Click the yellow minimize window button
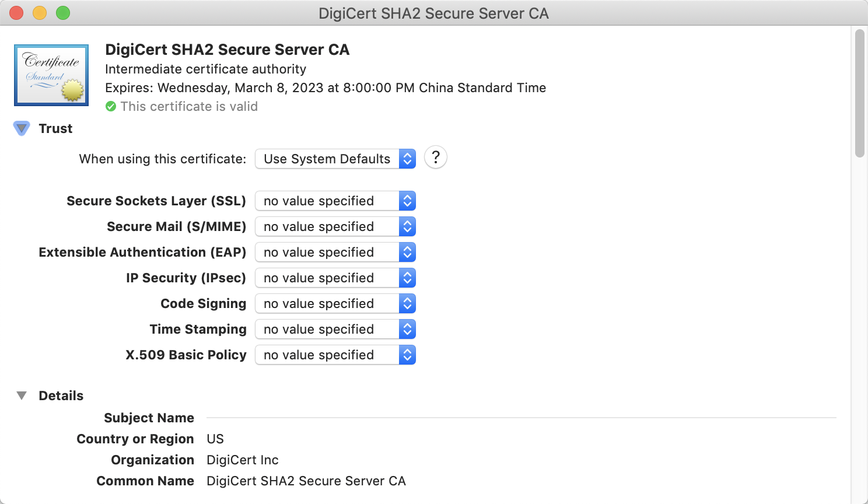Image resolution: width=868 pixels, height=504 pixels. (40, 13)
